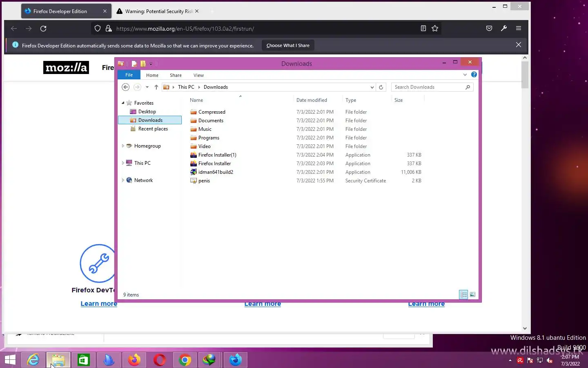Click the Search Downloads field

[432, 87]
